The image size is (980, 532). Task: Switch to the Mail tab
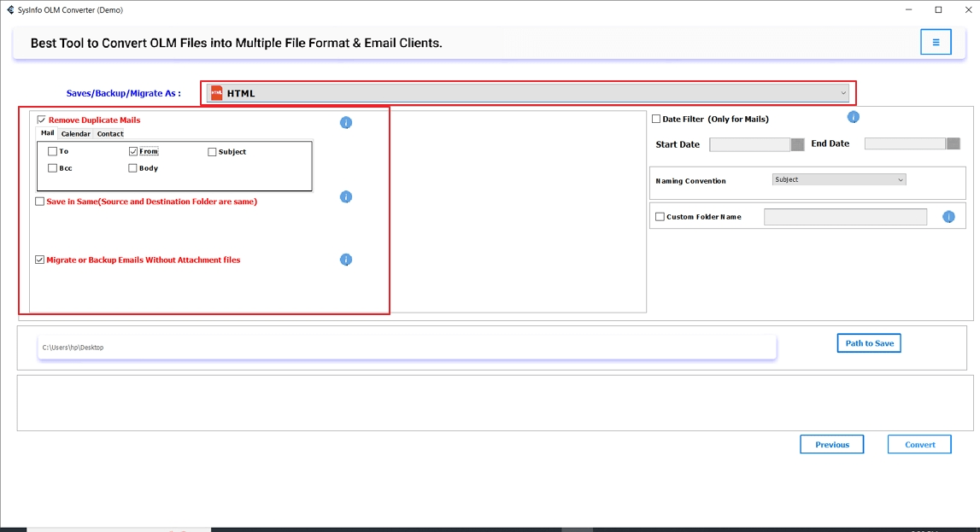48,133
